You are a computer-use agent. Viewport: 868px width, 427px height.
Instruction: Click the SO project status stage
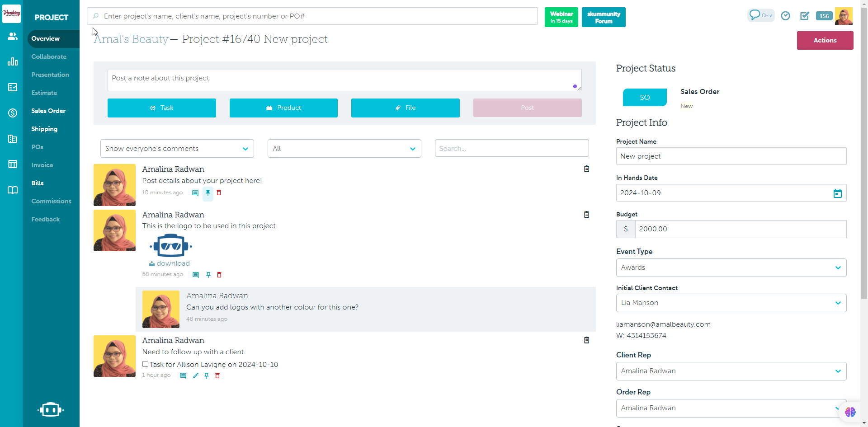(x=645, y=98)
